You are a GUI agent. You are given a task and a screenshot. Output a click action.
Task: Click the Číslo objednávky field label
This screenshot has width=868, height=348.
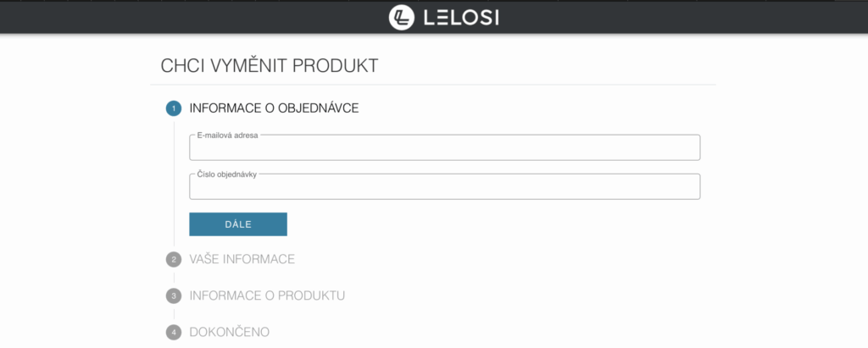[227, 174]
